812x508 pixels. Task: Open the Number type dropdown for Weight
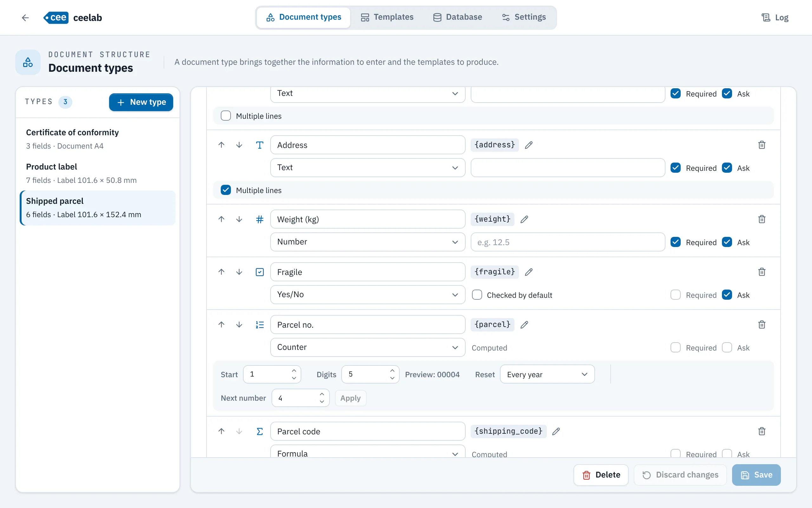[367, 242]
